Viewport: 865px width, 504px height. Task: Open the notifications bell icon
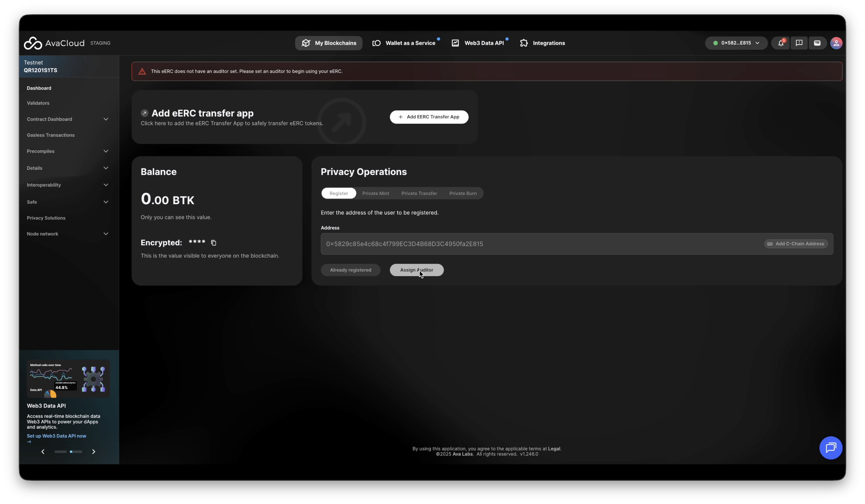click(781, 43)
